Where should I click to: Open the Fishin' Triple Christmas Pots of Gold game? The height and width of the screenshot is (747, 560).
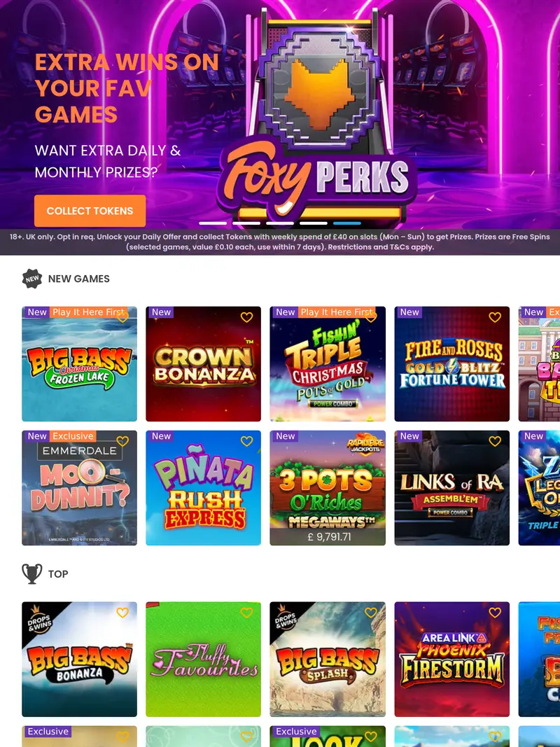327,364
